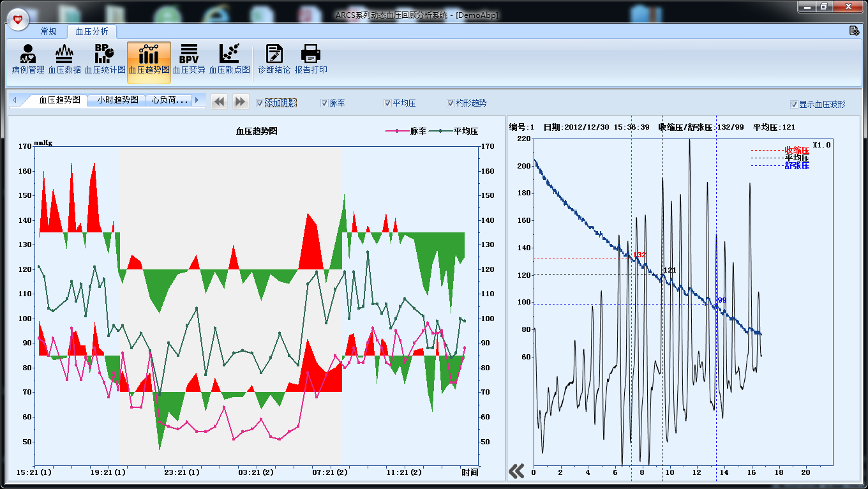Viewport: 868px width, 489px height.
Task: Click the application logo button at top-left
Action: point(18,20)
